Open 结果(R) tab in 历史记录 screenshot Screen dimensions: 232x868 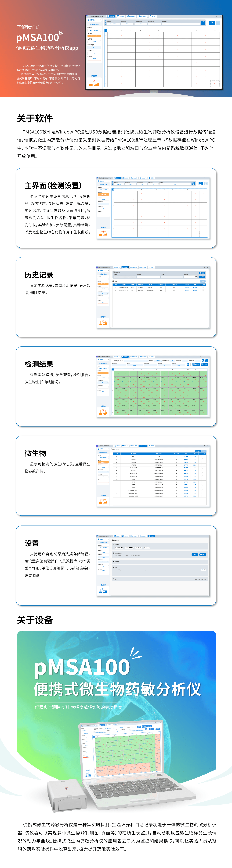125,267
